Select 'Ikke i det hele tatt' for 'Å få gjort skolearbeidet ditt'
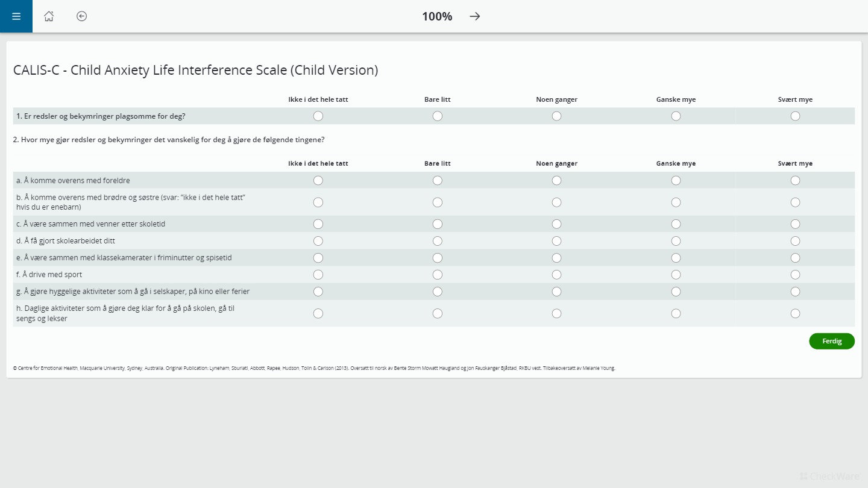 318,240
